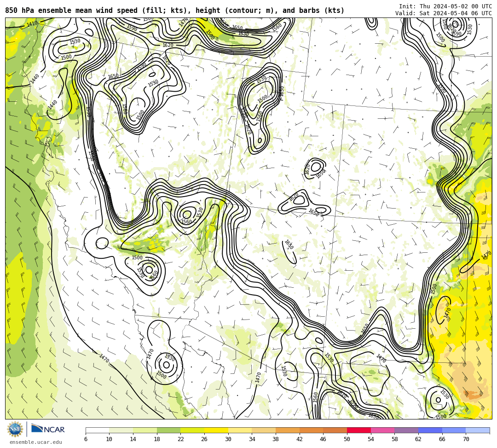
Task: Click the white 6-10 kts legend swatch
Action: click(97, 430)
